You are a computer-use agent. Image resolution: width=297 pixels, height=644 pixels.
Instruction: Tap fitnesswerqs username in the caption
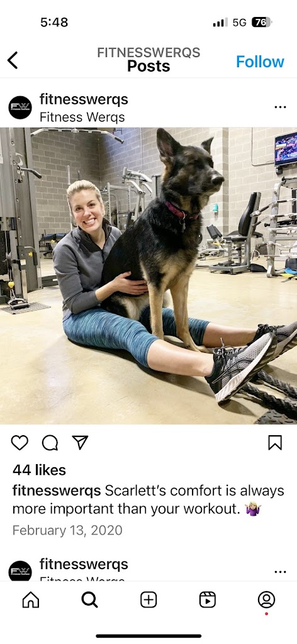(x=57, y=491)
